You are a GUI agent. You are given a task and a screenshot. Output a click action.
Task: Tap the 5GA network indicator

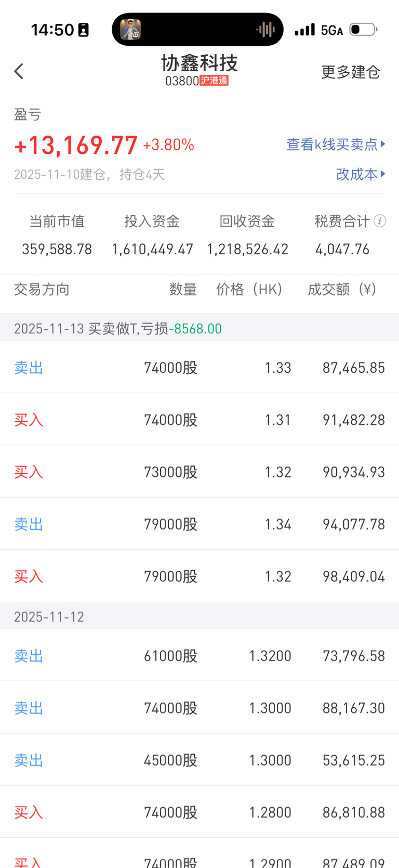click(x=331, y=30)
